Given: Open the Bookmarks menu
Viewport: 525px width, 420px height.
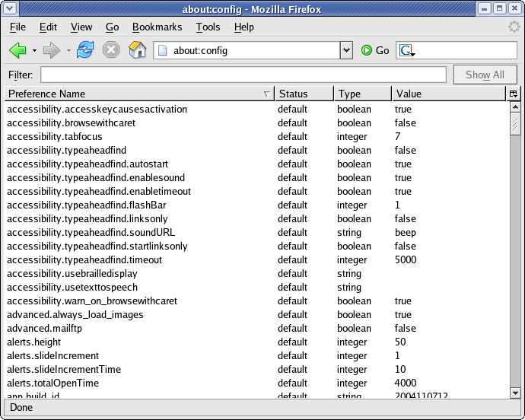Looking at the screenshot, I should (x=157, y=27).
